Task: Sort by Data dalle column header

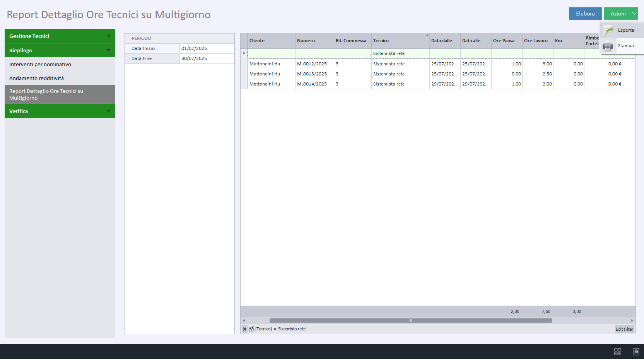Action: 445,41
